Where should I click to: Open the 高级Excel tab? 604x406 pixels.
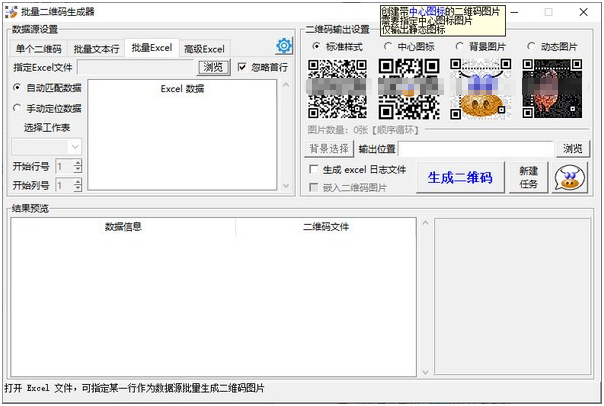coord(204,48)
